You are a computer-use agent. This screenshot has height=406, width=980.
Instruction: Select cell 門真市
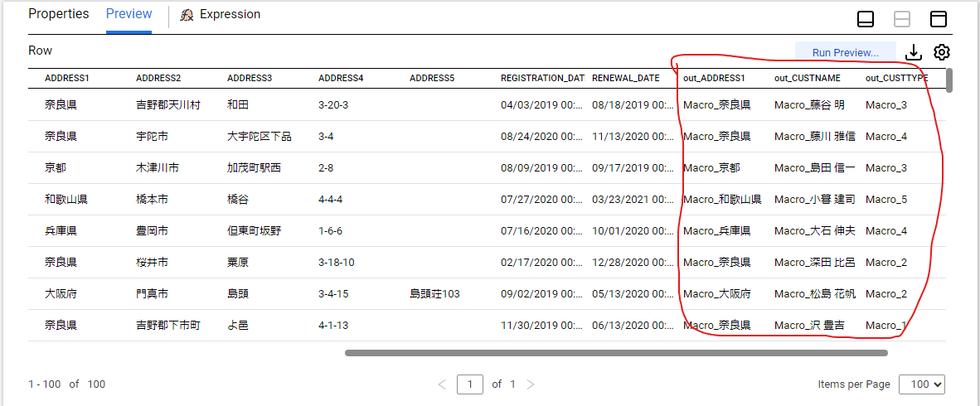152,293
